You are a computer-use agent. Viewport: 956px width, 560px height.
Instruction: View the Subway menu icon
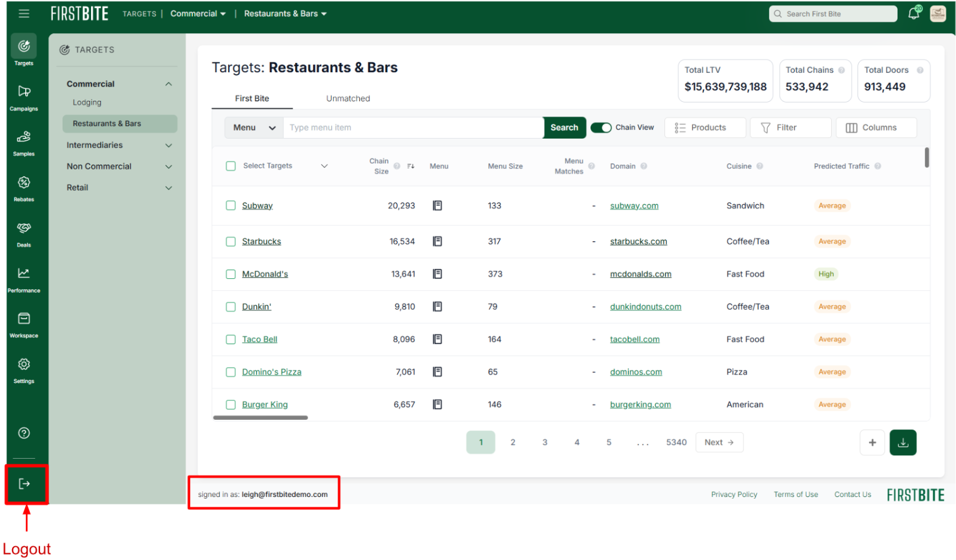click(438, 206)
